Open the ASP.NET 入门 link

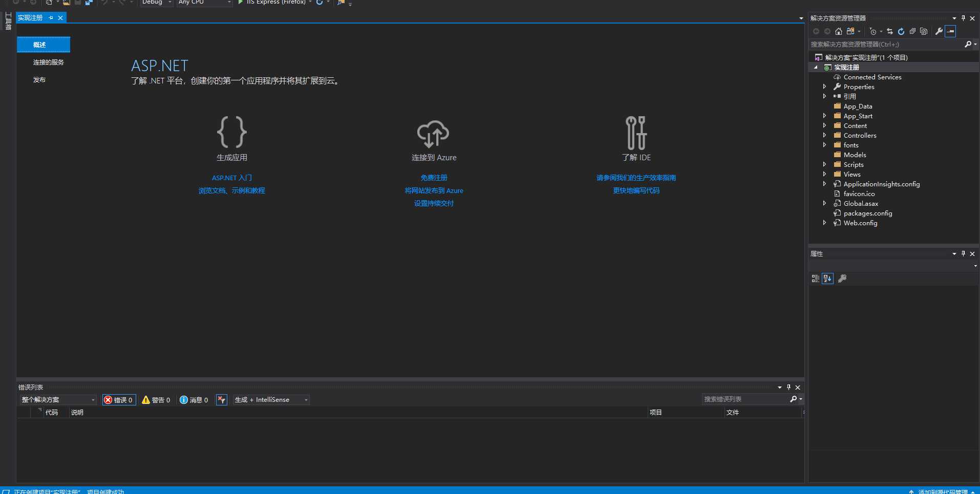point(232,178)
